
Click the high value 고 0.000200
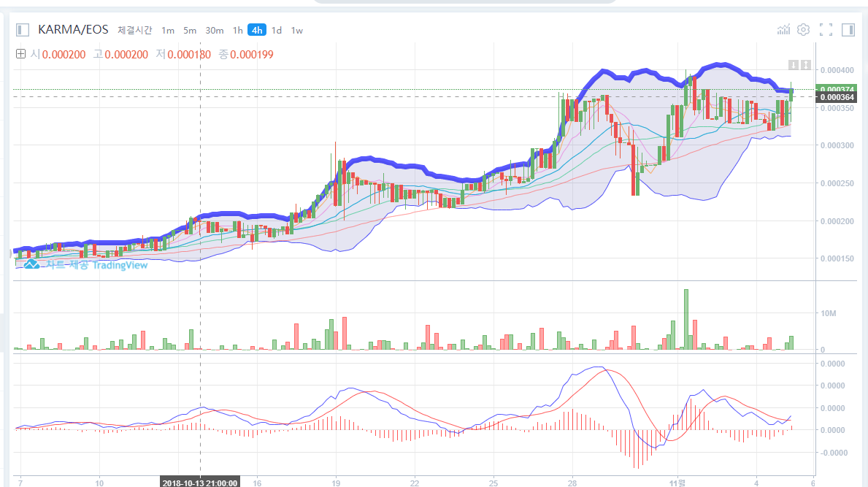pos(120,54)
